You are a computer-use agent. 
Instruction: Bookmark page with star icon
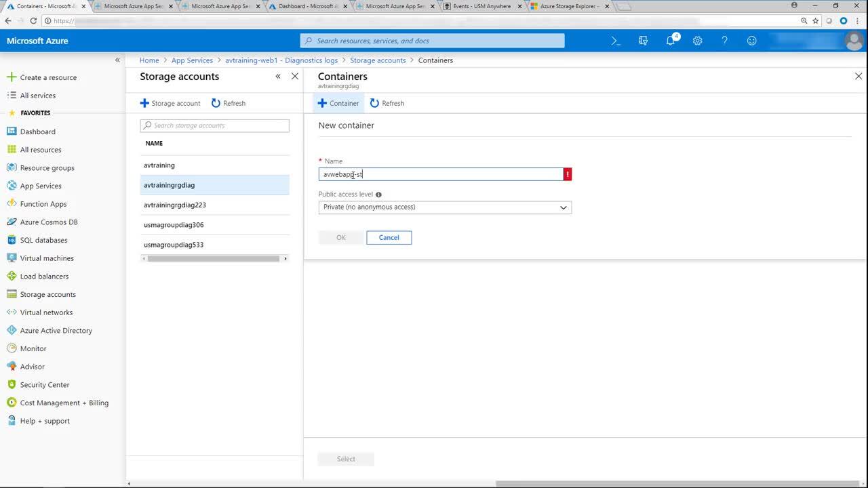815,21
